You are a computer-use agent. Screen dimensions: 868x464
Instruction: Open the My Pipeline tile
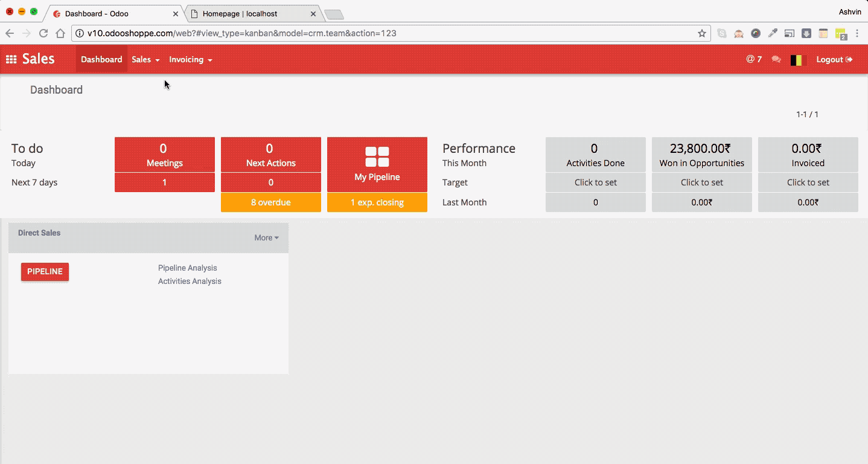(377, 164)
